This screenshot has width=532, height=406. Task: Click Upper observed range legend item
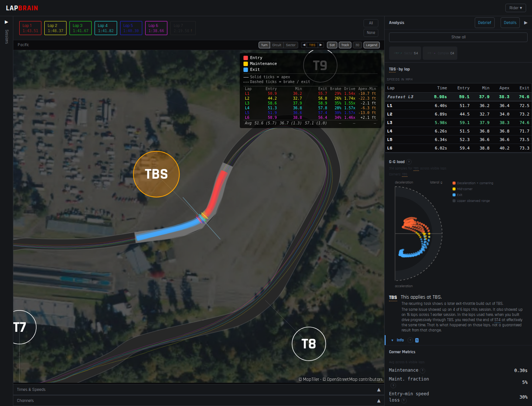tap(471, 201)
